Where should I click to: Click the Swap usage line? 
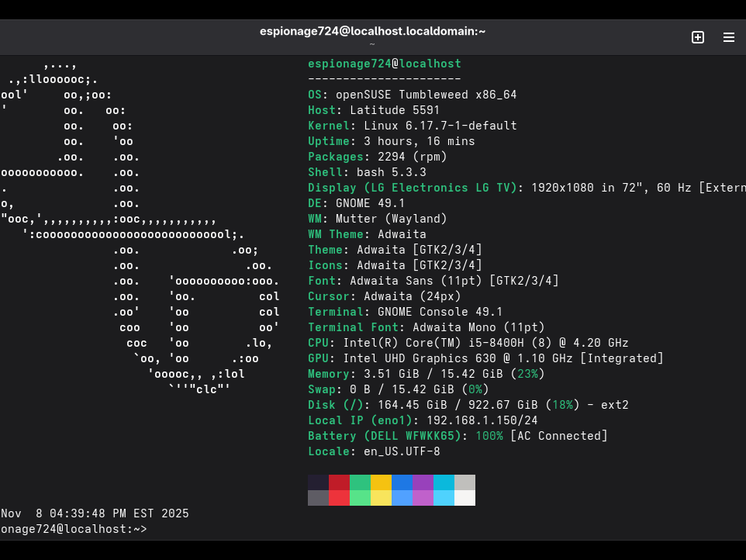point(395,389)
